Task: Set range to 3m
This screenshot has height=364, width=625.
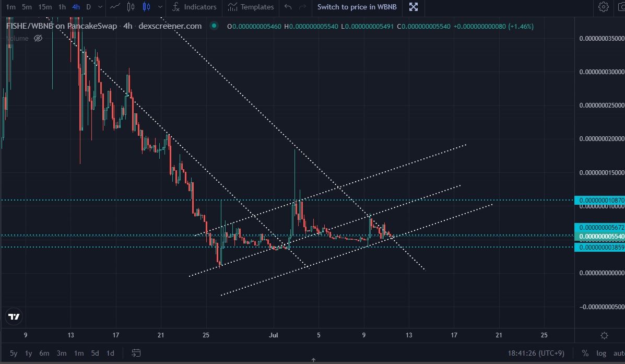Action: (x=62, y=353)
